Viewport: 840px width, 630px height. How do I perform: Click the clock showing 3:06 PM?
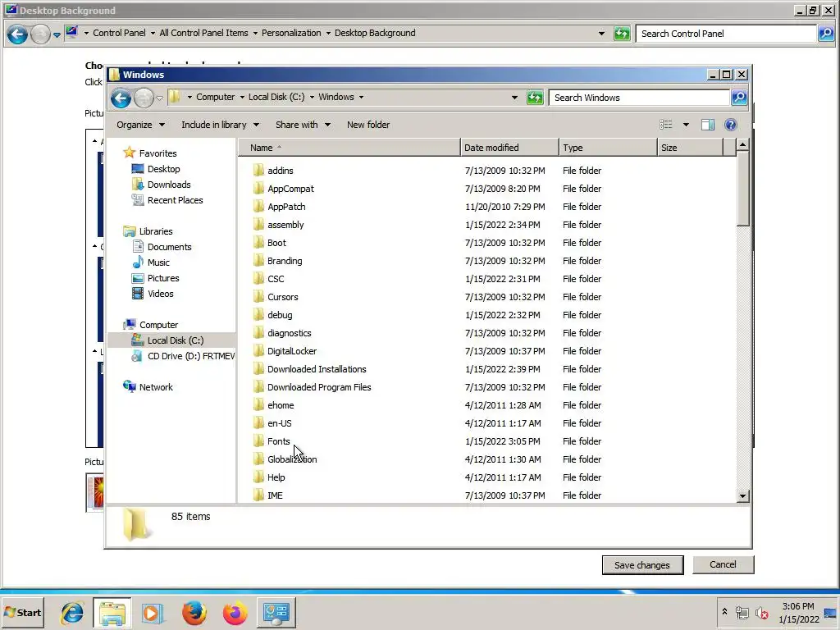point(798,606)
